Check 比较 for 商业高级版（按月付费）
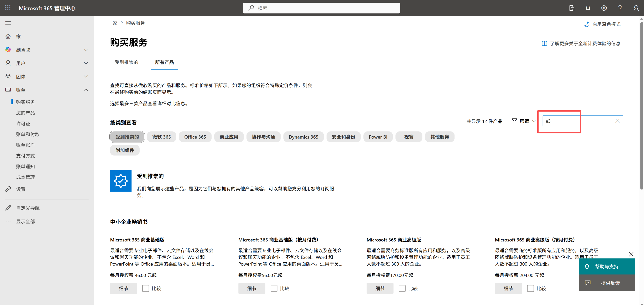 tap(531, 288)
